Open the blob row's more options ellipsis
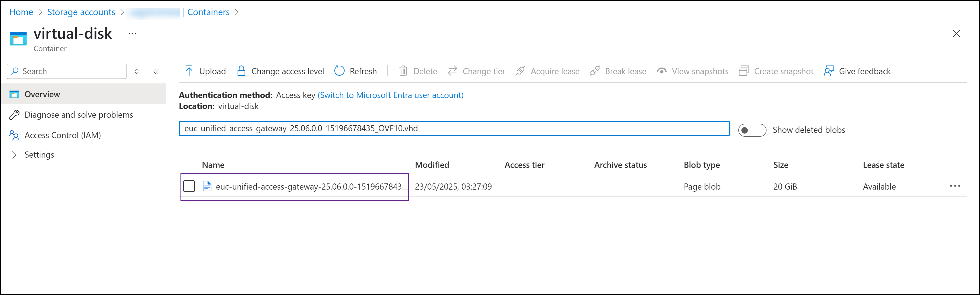980x295 pixels. coord(955,186)
